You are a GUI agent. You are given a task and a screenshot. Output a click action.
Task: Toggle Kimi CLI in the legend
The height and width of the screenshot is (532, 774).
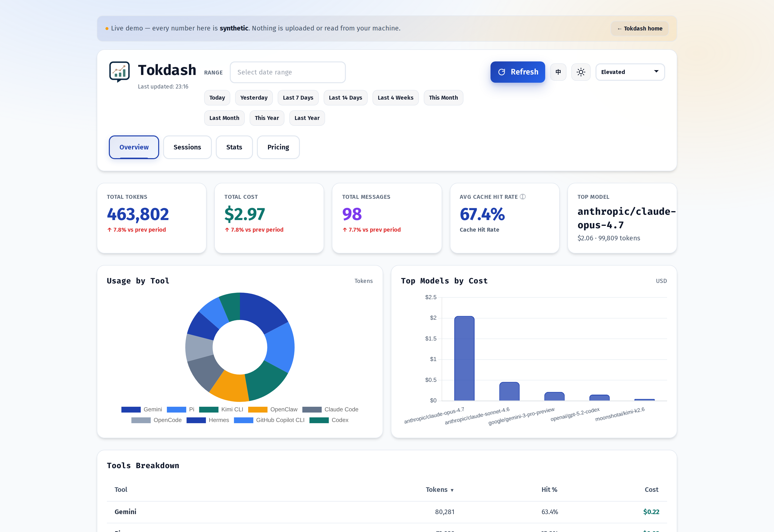221,409
